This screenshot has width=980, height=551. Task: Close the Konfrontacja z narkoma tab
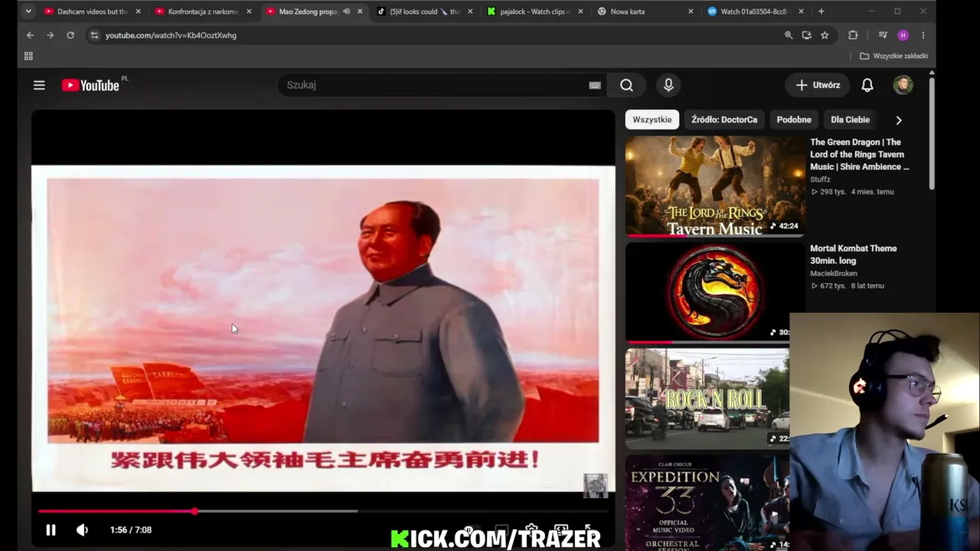click(x=249, y=11)
